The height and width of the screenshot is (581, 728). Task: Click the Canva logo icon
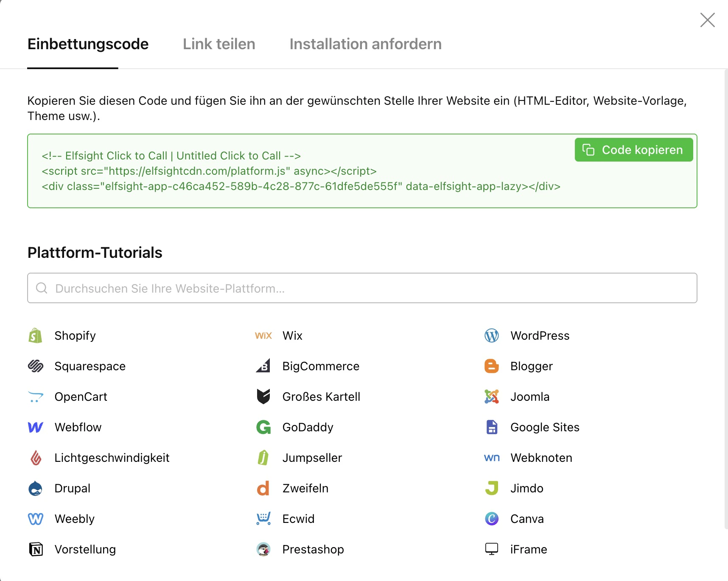tap(492, 519)
